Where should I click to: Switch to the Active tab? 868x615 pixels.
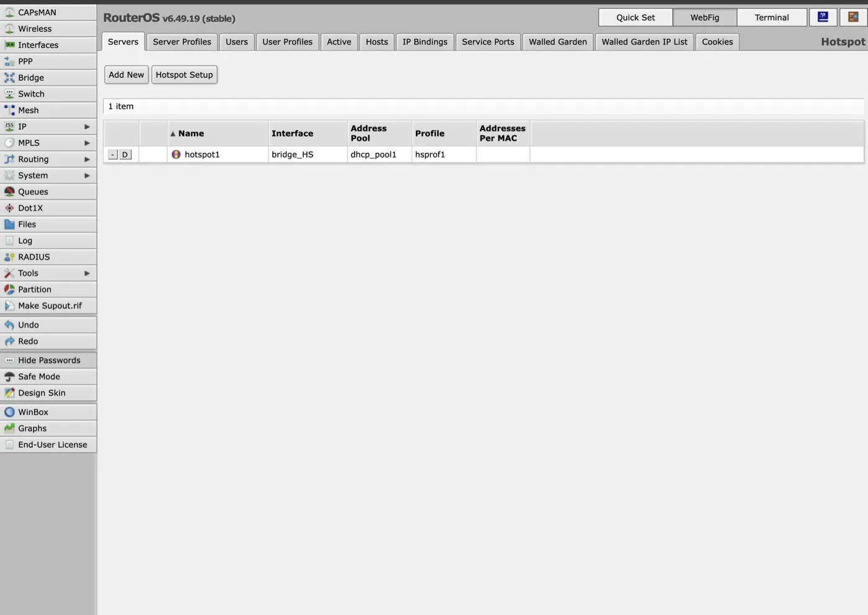point(339,42)
